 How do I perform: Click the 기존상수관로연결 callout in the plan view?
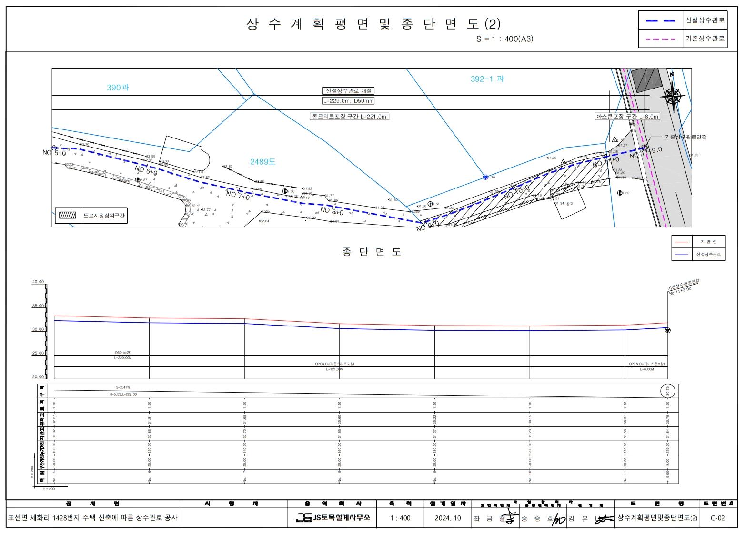tap(685, 137)
